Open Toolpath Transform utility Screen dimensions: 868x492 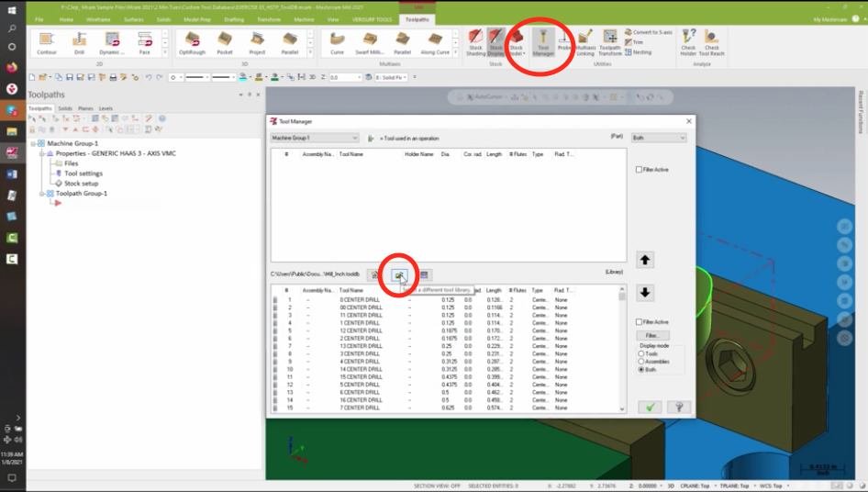tap(610, 42)
